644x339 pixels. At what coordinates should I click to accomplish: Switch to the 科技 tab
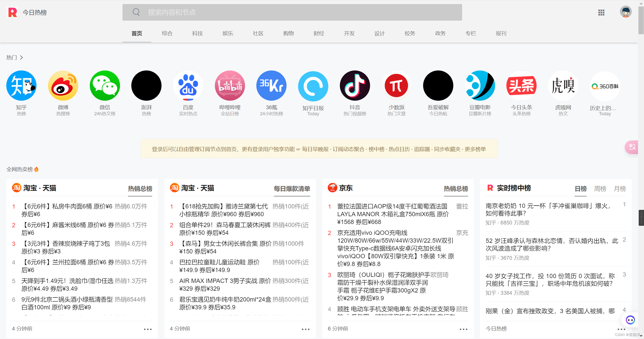pos(197,33)
